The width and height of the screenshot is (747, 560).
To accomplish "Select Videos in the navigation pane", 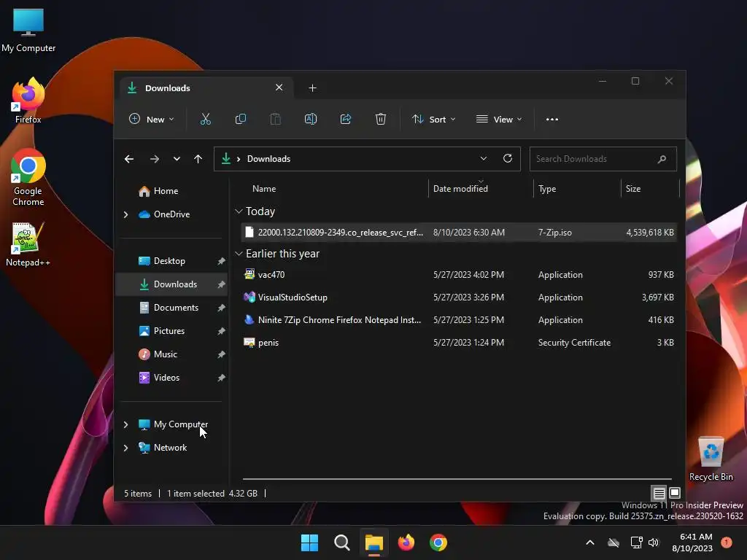I will 171,378.
